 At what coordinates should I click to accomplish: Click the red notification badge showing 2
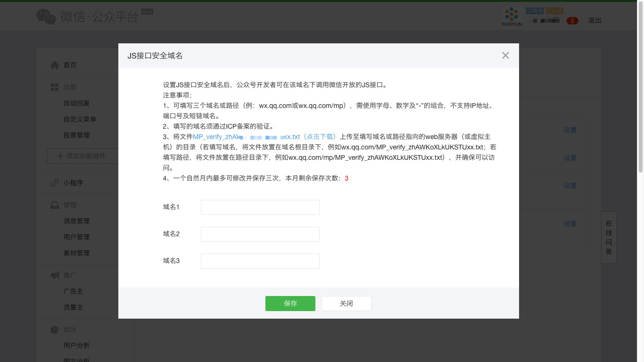click(572, 21)
